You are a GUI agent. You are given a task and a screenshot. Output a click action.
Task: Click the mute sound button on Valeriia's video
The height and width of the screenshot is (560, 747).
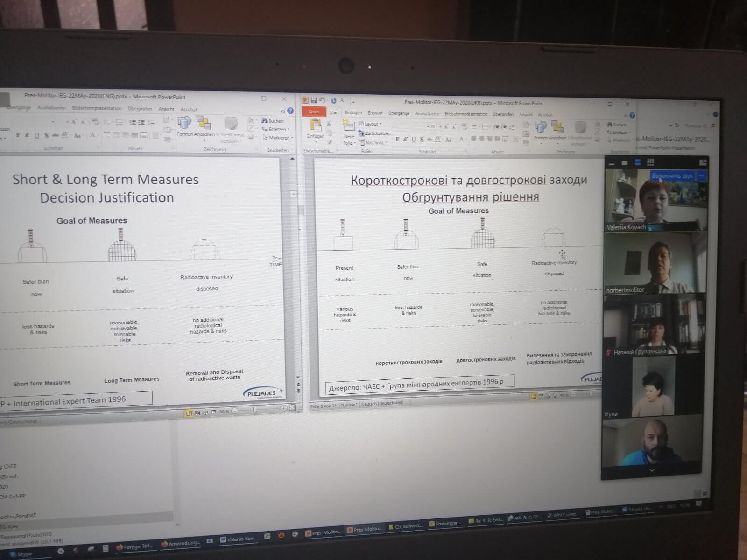pyautogui.click(x=672, y=176)
